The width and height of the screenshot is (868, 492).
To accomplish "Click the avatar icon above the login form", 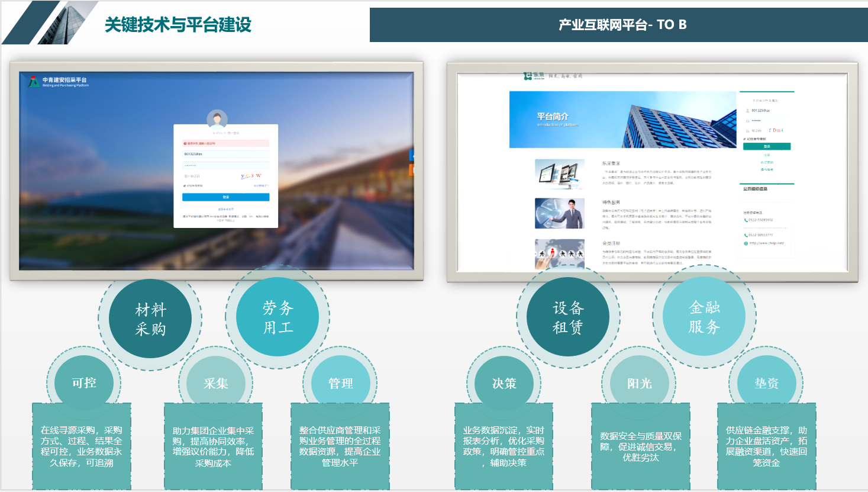I will point(218,120).
